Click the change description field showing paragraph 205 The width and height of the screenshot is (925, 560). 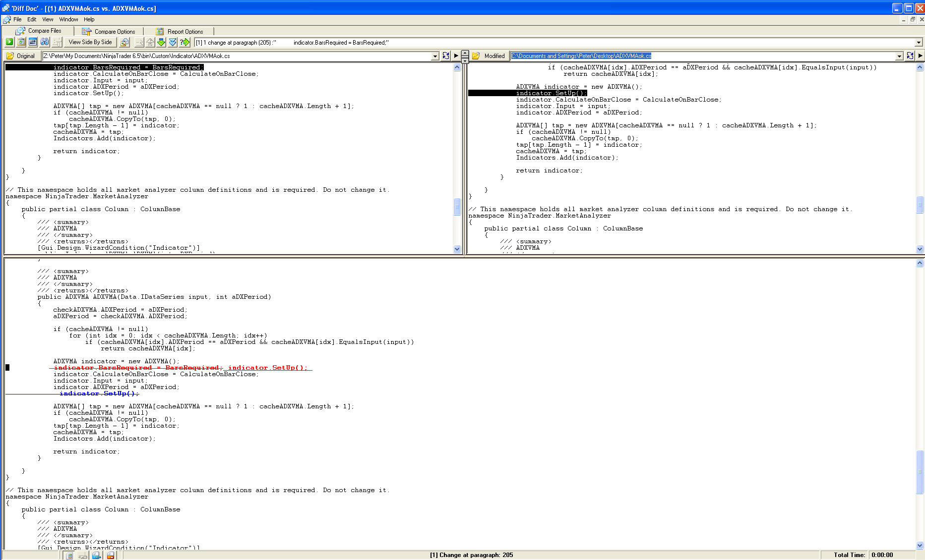coord(555,43)
